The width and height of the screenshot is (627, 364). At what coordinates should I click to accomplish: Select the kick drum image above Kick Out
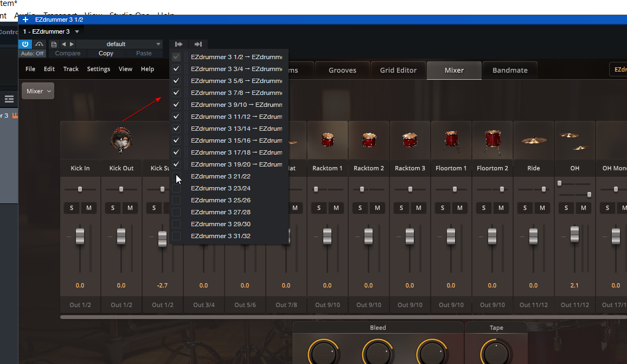(x=121, y=140)
